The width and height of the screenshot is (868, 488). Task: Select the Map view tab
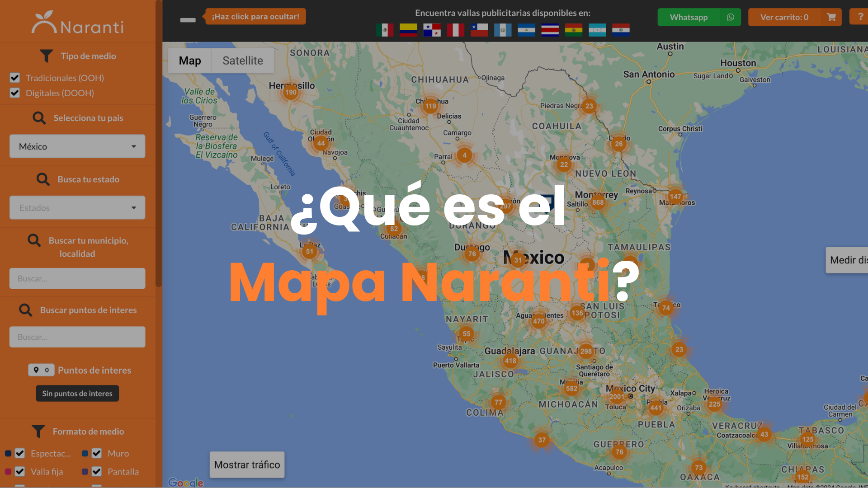[190, 61]
